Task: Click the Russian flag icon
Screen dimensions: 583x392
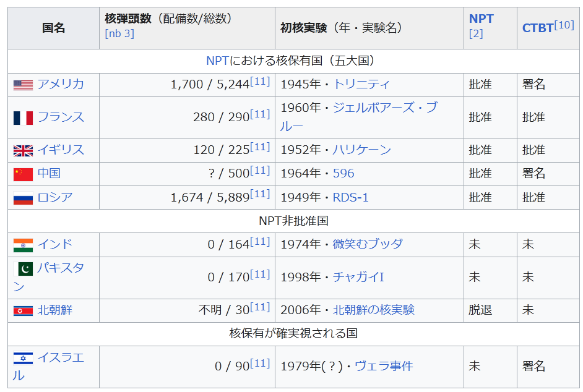Action: (x=23, y=198)
